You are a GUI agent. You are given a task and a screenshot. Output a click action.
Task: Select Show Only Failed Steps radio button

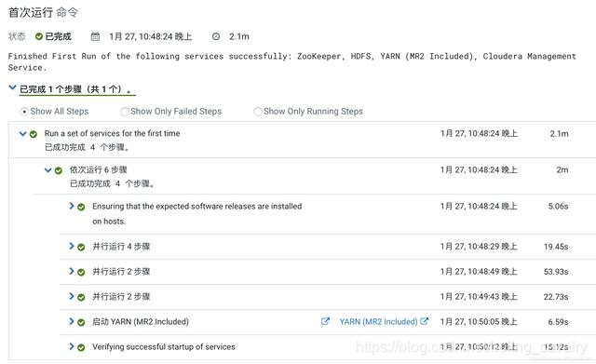125,112
